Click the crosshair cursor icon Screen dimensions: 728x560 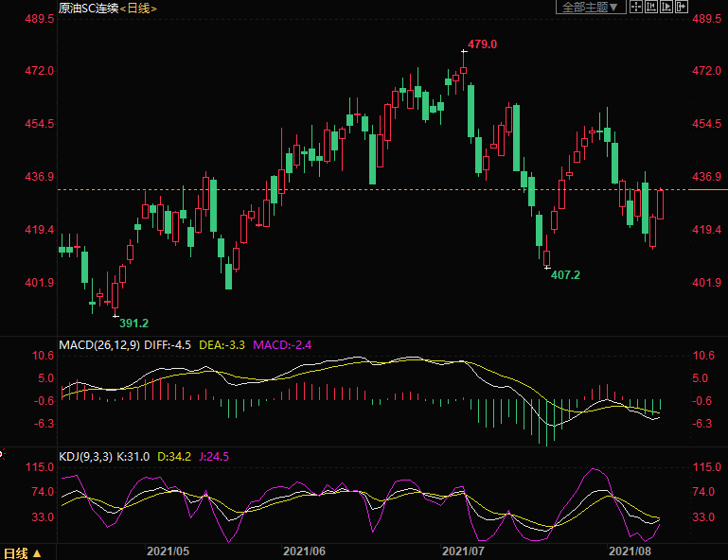point(636,7)
